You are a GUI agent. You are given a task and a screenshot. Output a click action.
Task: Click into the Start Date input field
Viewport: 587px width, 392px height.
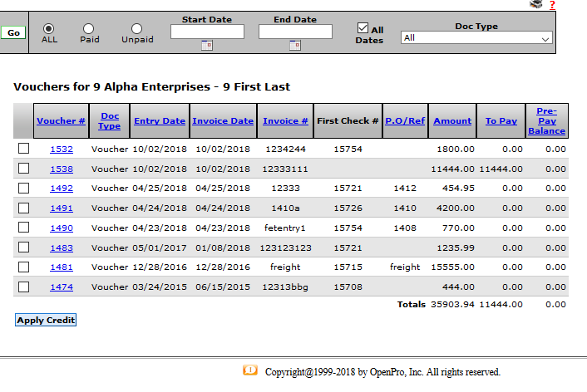[x=207, y=32]
